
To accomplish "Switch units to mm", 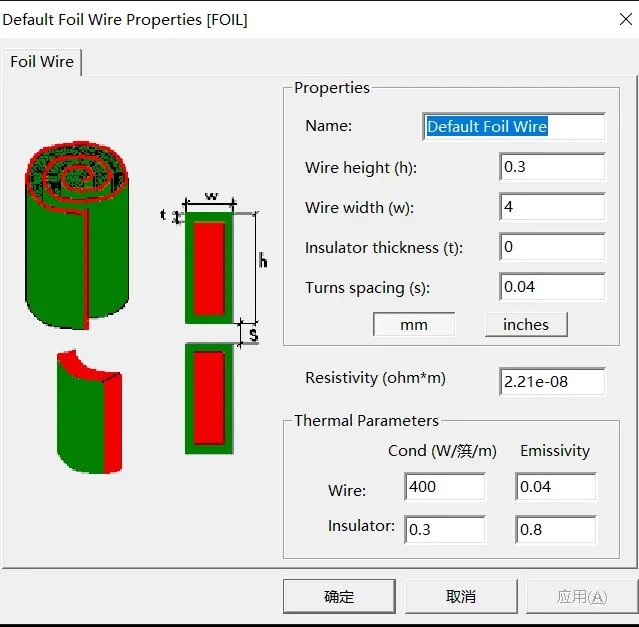I will (x=414, y=324).
